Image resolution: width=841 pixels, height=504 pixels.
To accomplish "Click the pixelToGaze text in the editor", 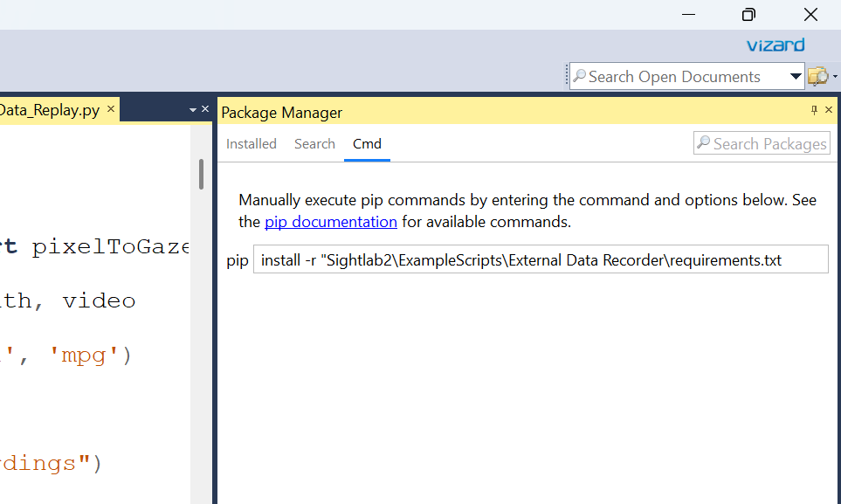I will pos(110,247).
